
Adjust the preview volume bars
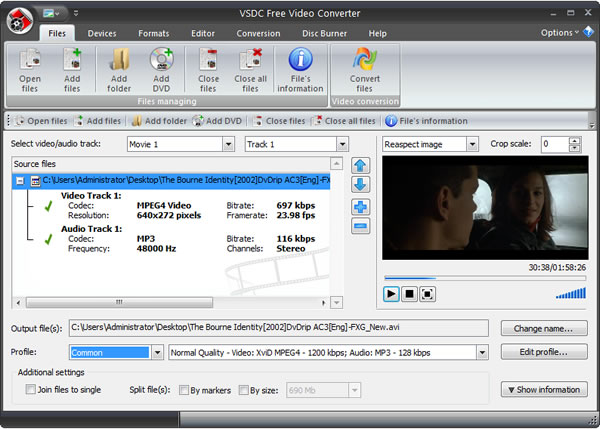[x=571, y=293]
